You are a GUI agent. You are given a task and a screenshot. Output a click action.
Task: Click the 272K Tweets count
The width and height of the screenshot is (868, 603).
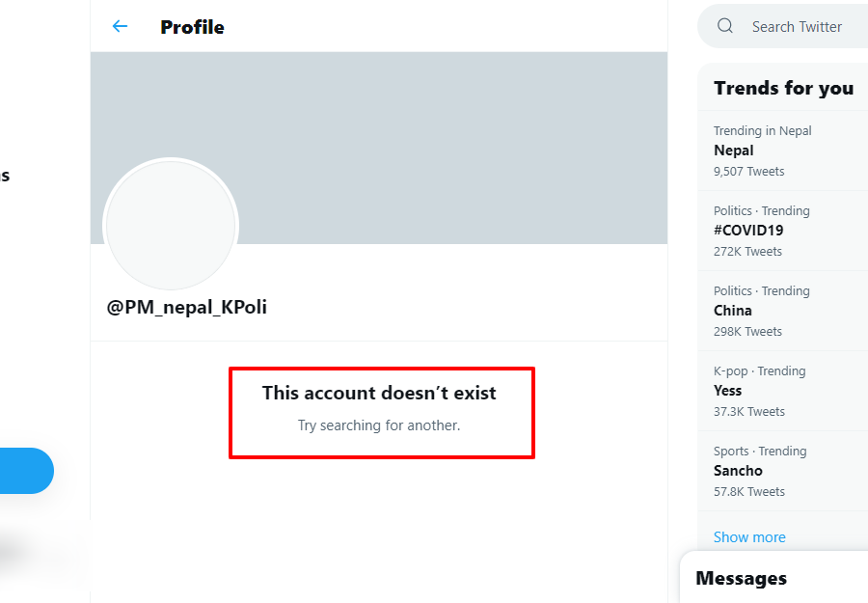[747, 252]
